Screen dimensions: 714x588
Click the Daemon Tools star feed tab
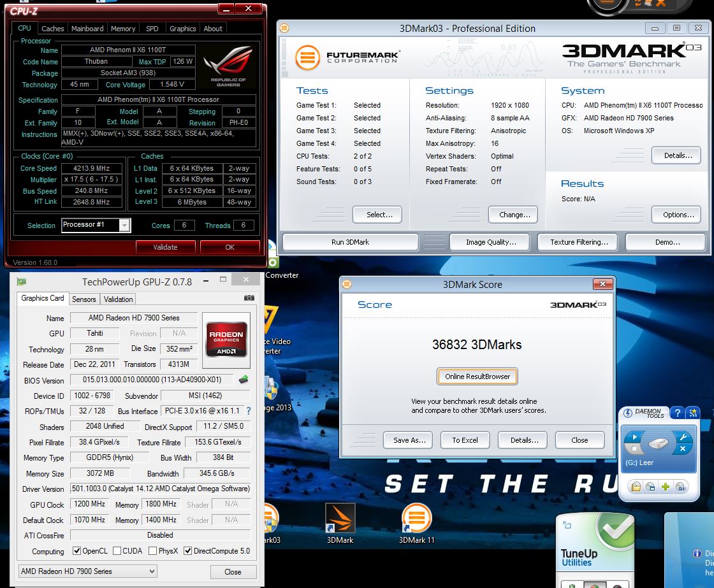(693, 413)
